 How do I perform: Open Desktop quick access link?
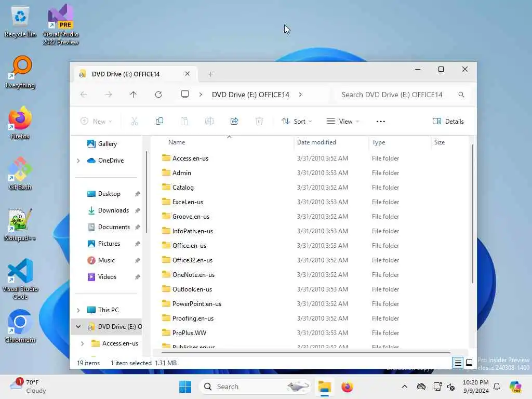pos(109,194)
